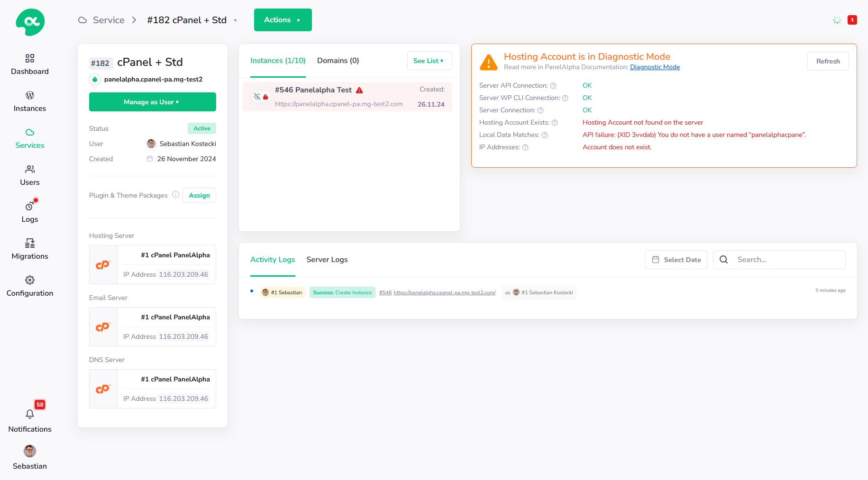Click the 58 notifications count badge
The width and height of the screenshot is (868, 480).
tap(40, 405)
